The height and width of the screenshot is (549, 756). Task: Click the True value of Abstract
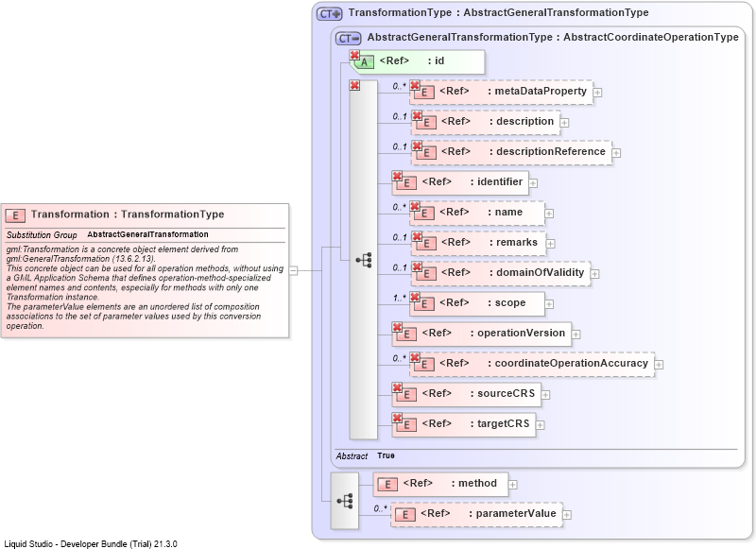pos(386,455)
